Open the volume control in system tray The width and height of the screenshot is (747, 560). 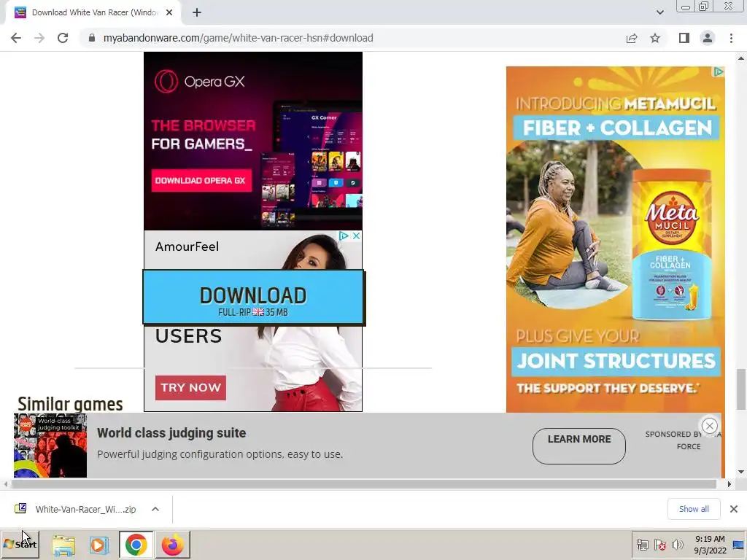tap(677, 544)
